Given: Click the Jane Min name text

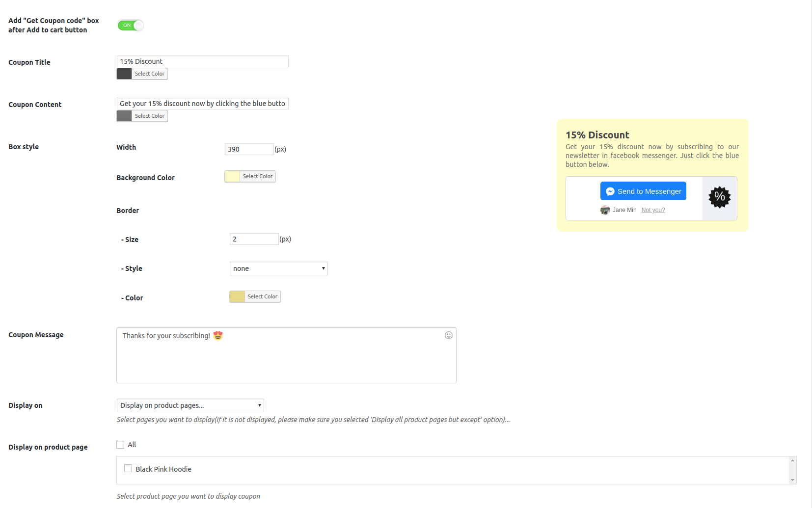Looking at the screenshot, I should pyautogui.click(x=624, y=210).
